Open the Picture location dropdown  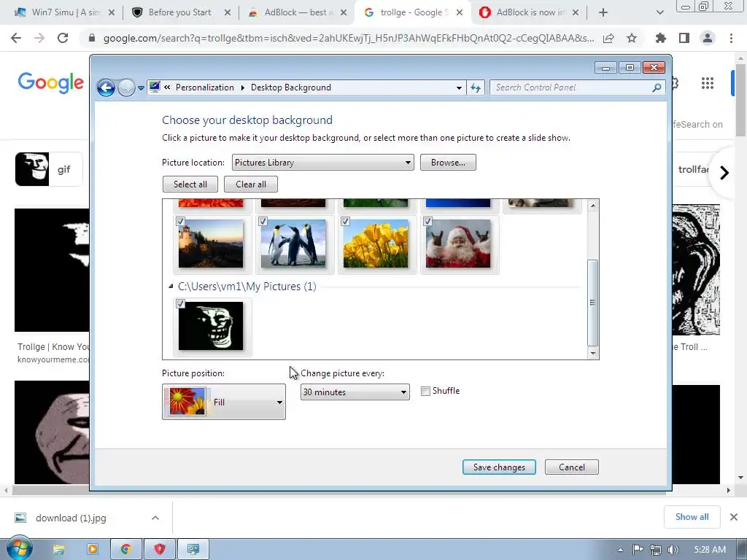pos(322,163)
